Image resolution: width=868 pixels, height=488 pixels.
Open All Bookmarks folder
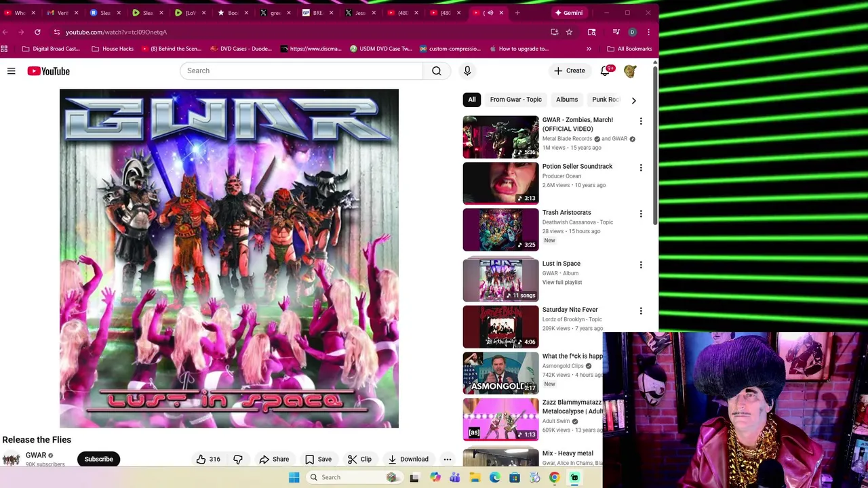(629, 49)
